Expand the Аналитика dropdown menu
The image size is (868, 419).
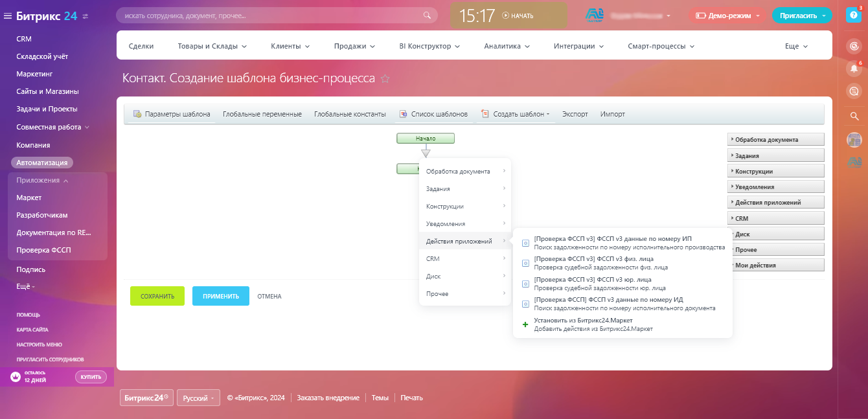click(527, 47)
